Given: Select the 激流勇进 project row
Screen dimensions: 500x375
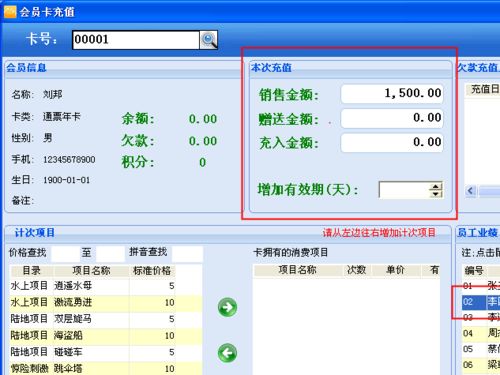Looking at the screenshot, I should pos(106,303).
